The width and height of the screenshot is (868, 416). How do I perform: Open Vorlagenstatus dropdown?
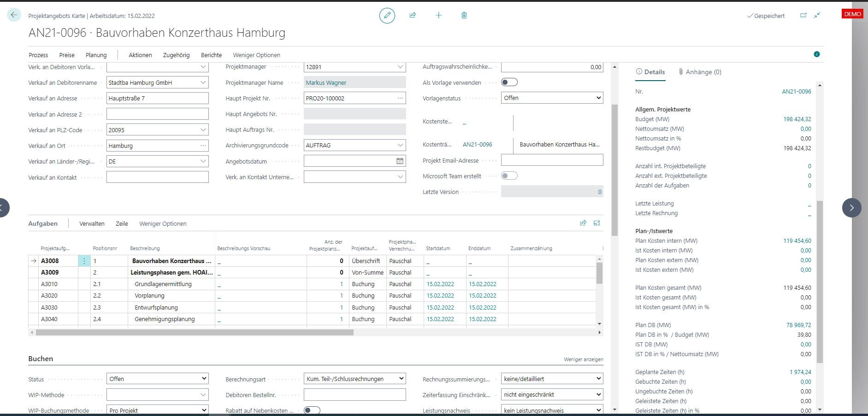tap(552, 98)
